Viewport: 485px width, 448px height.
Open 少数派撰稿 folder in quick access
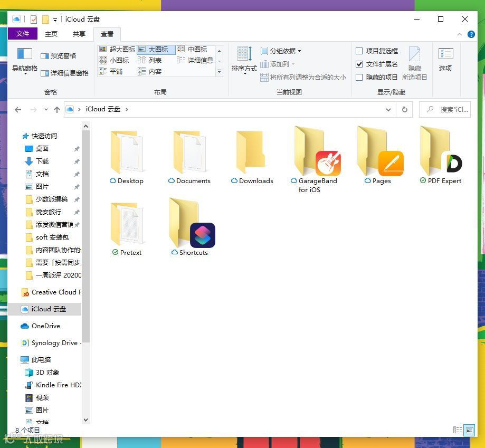coord(46,199)
